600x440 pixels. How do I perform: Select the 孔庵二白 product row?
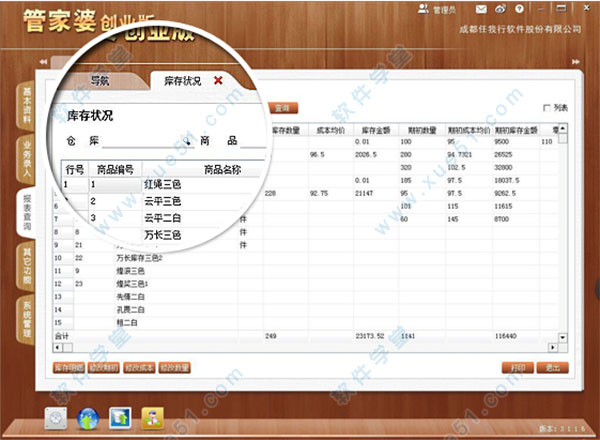tap(130, 310)
